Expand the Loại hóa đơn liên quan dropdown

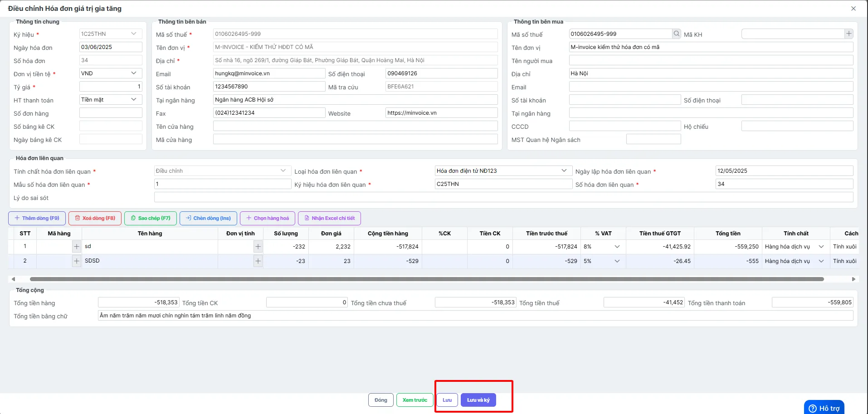pos(503,171)
